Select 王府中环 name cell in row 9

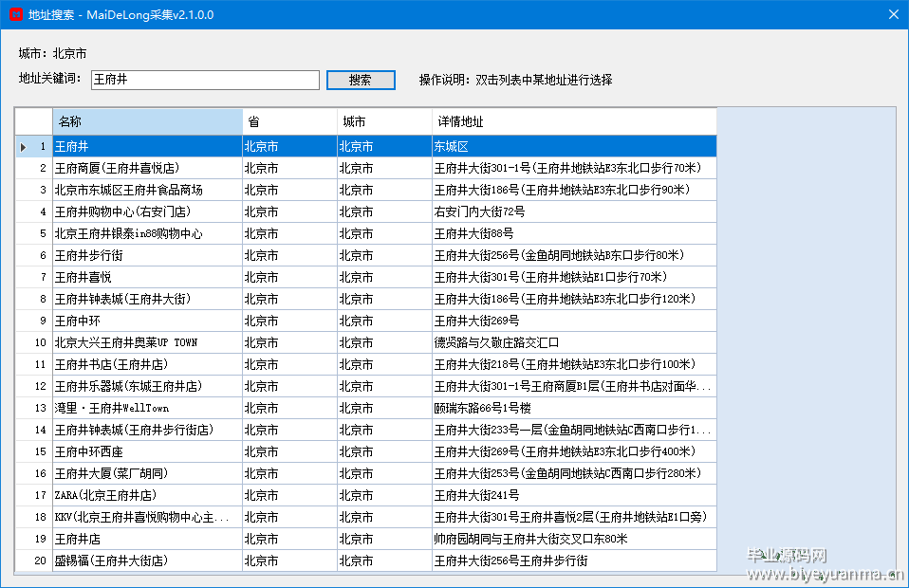[147, 321]
